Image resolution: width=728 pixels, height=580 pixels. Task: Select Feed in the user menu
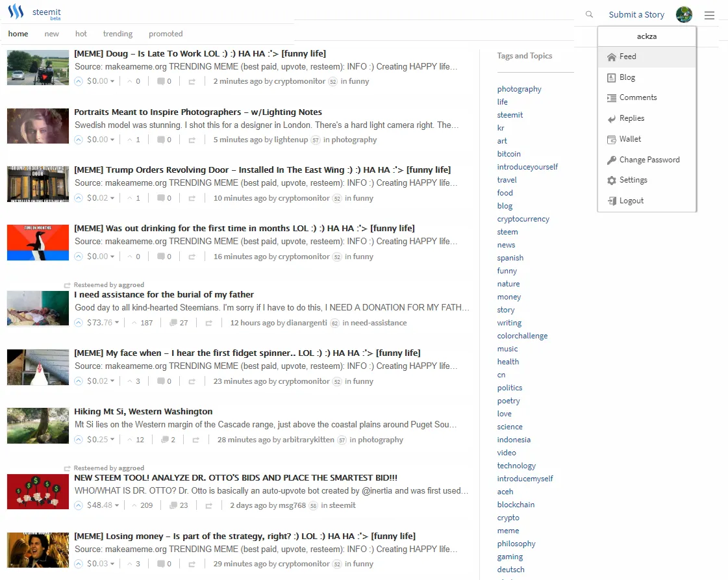[647, 57]
